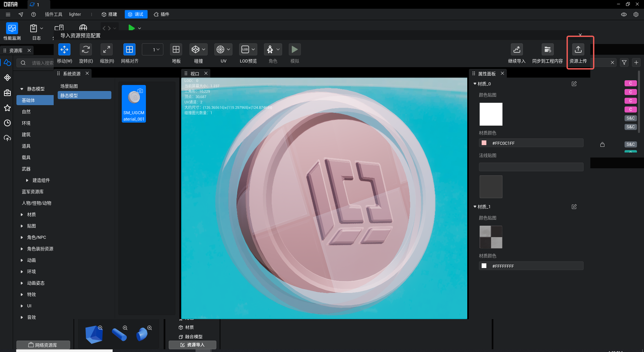The height and width of the screenshot is (352, 644).
Task: Expand the UI tree node
Action: (22, 306)
